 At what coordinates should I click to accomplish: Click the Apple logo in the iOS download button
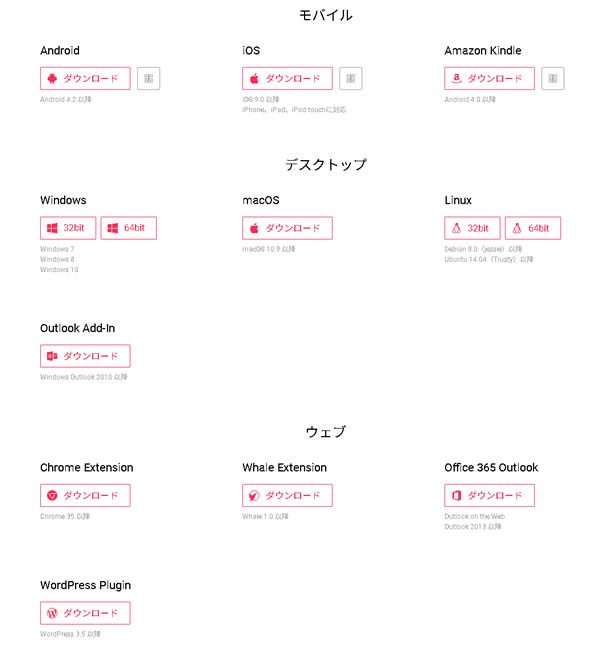click(254, 78)
